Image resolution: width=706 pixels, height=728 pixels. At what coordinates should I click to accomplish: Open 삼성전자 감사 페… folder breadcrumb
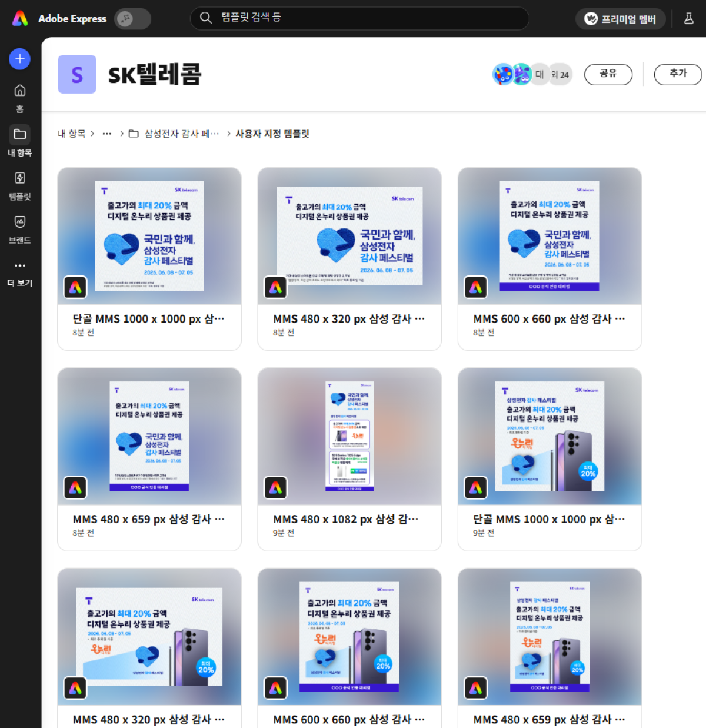tap(181, 134)
